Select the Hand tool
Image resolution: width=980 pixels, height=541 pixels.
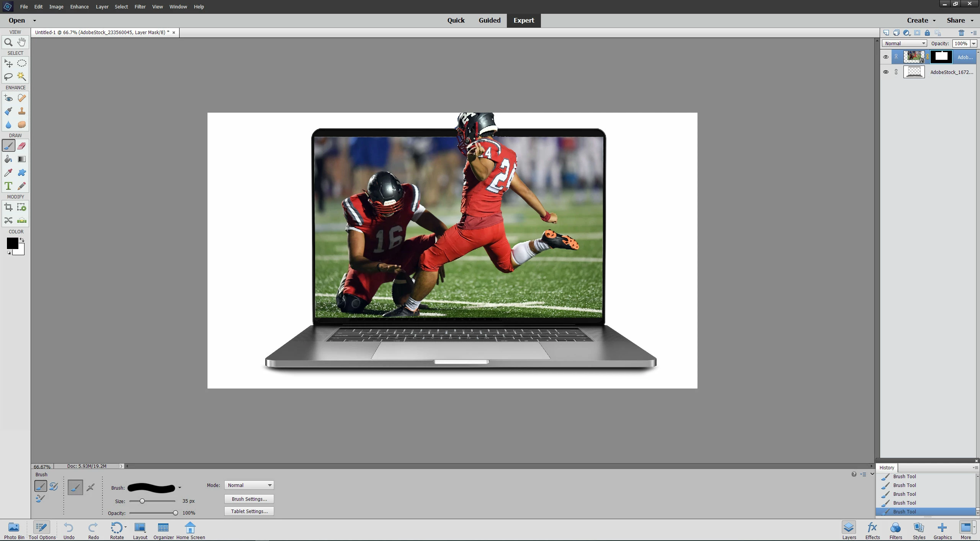point(22,42)
